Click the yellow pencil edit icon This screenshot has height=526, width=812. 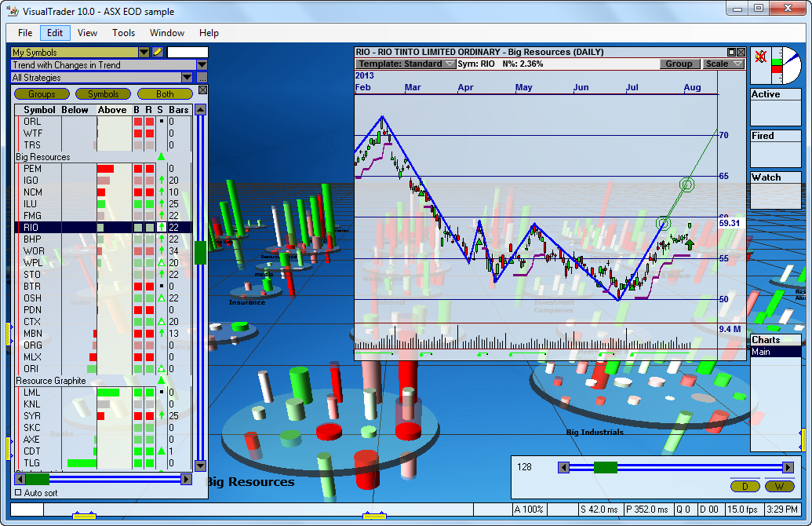point(158,53)
